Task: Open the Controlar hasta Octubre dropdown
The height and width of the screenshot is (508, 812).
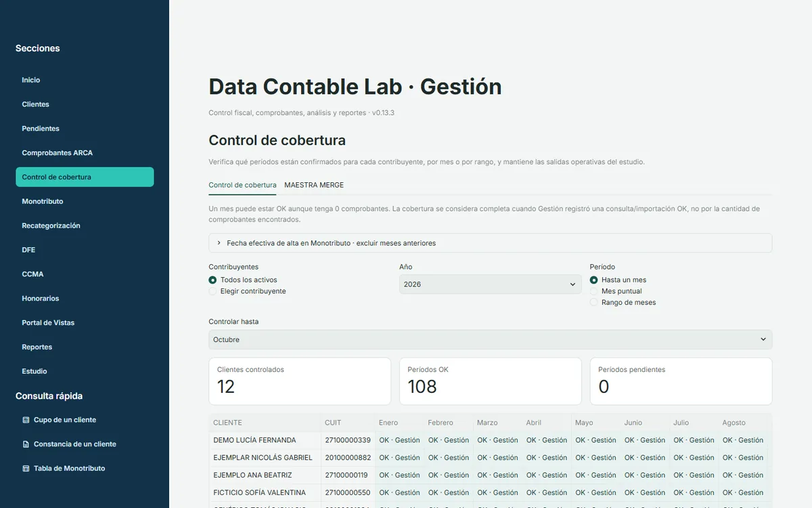Action: 490,339
